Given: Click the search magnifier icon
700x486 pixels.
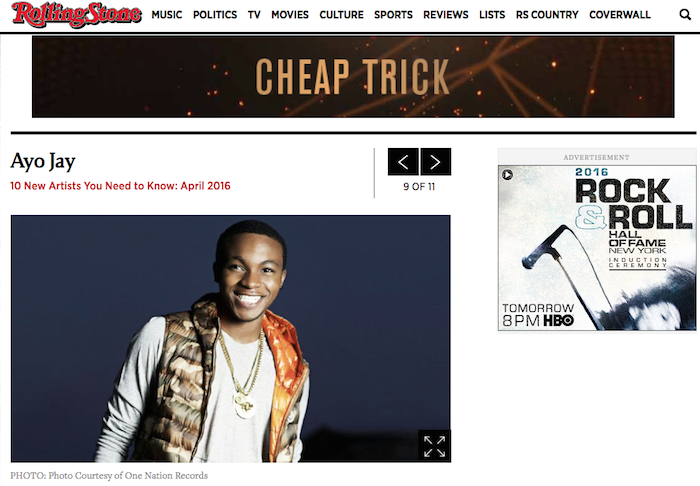Looking at the screenshot, I should [685, 15].
